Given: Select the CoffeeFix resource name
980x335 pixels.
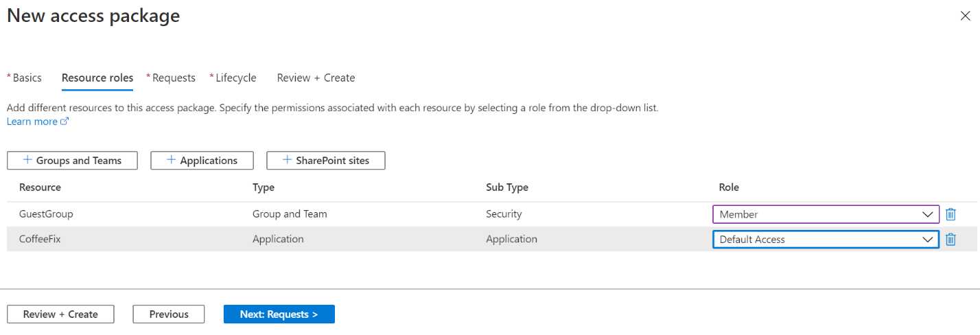Looking at the screenshot, I should coord(41,240).
